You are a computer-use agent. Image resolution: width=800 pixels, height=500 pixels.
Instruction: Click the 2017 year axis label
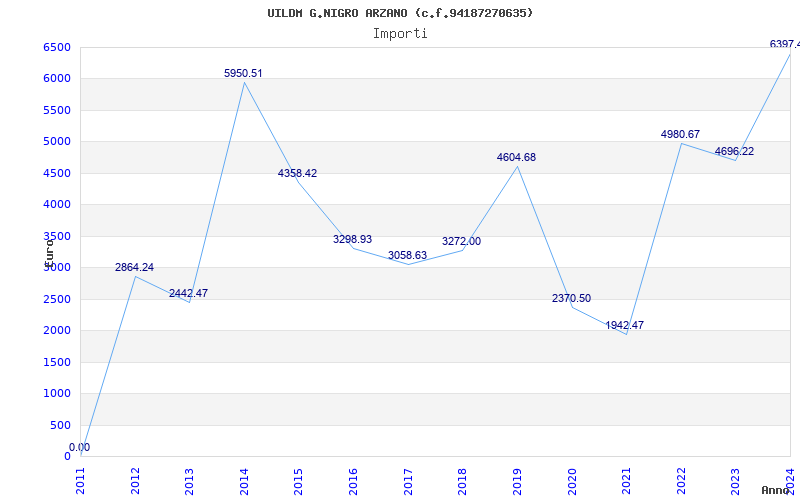pyautogui.click(x=408, y=481)
